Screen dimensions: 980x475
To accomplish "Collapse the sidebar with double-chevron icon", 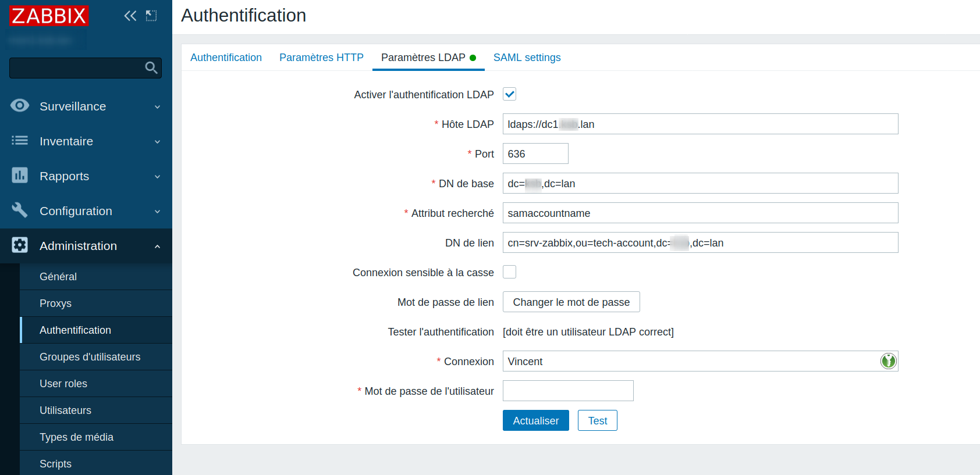I will pos(130,16).
